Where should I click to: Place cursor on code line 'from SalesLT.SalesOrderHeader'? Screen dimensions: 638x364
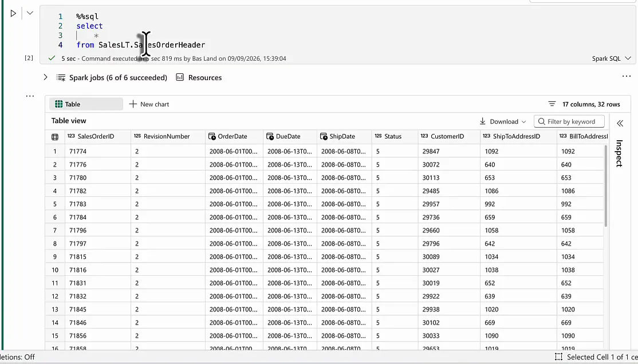point(141,45)
